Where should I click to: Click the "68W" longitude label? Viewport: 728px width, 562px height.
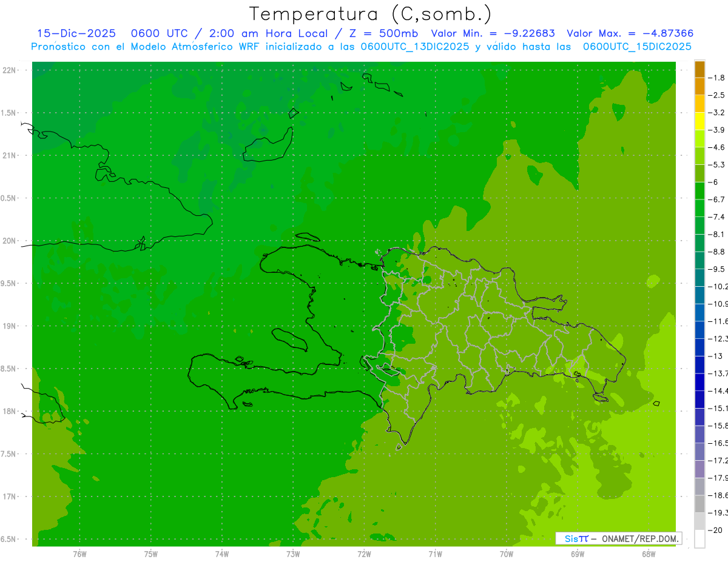(x=649, y=554)
